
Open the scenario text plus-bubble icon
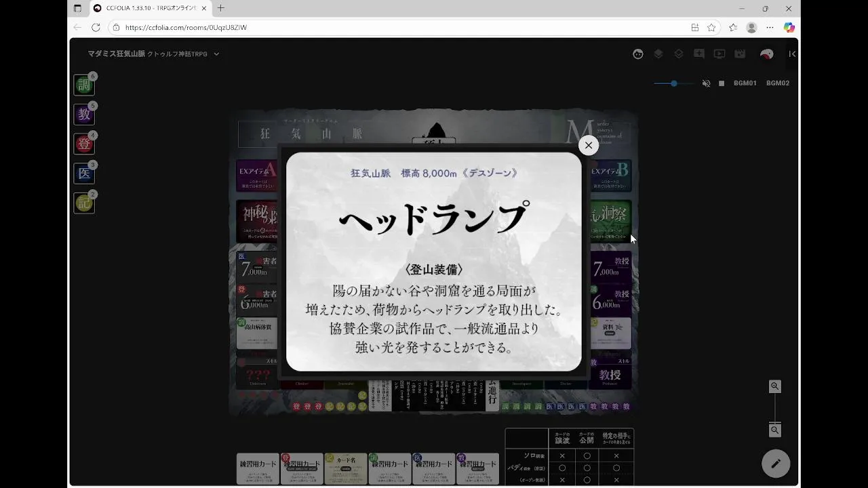(699, 54)
